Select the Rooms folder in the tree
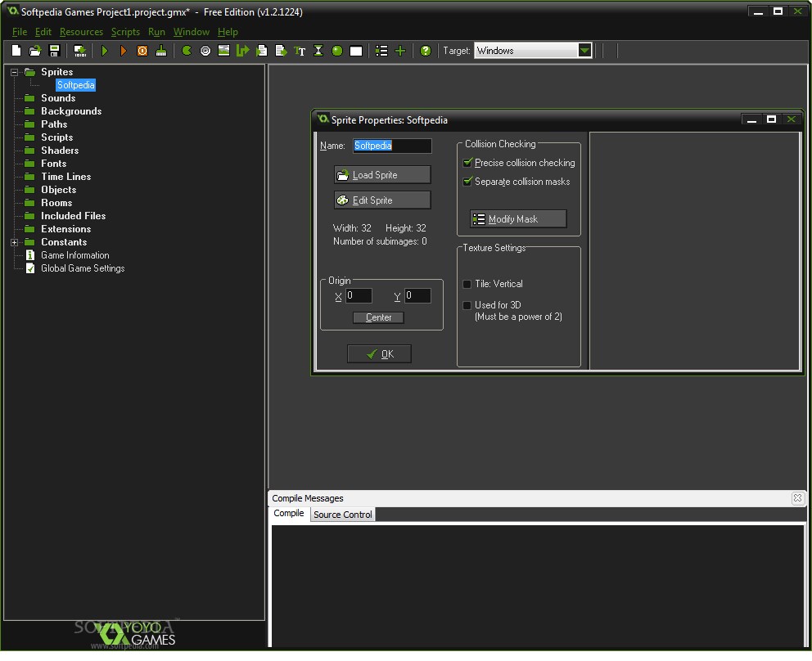812x661 pixels. (56, 203)
